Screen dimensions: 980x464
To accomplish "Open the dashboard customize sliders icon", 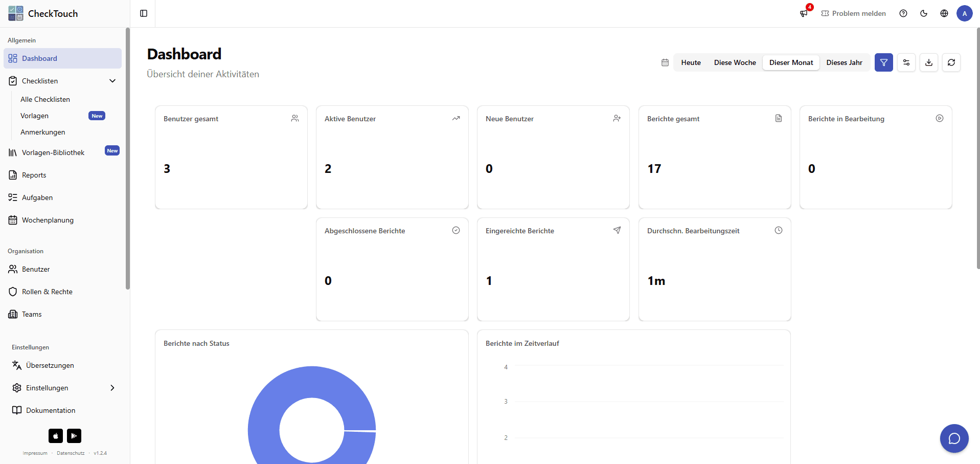I will tap(906, 62).
